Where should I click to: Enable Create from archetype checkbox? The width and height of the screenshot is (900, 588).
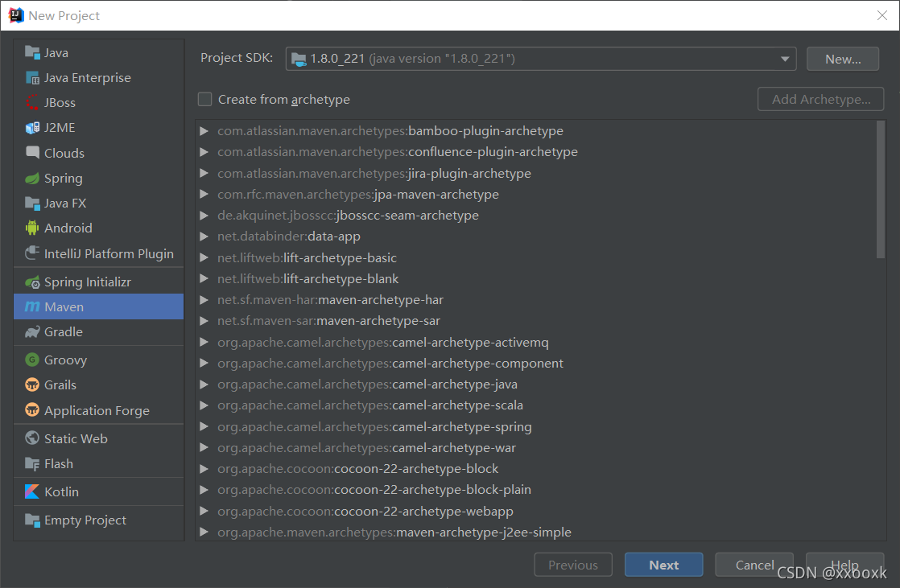(x=205, y=99)
